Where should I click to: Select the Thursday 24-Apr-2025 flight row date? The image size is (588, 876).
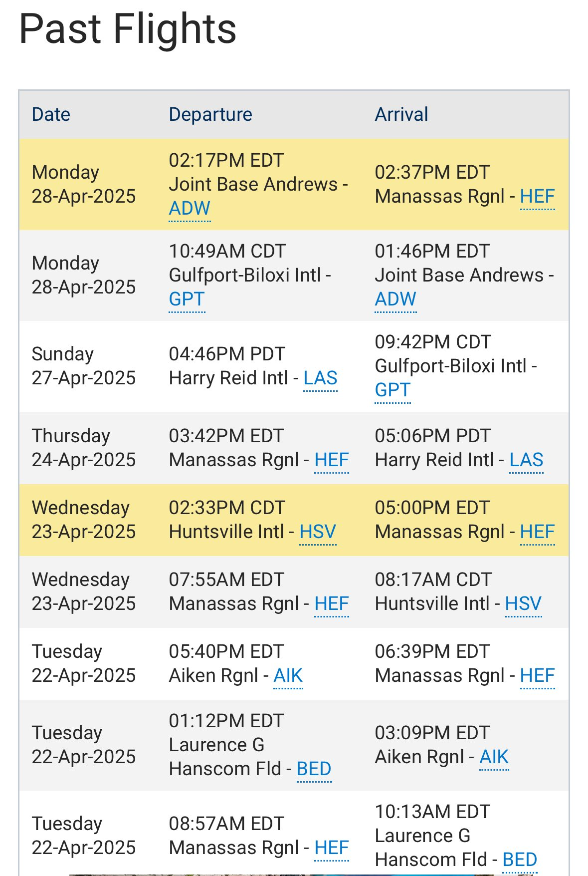click(x=84, y=448)
